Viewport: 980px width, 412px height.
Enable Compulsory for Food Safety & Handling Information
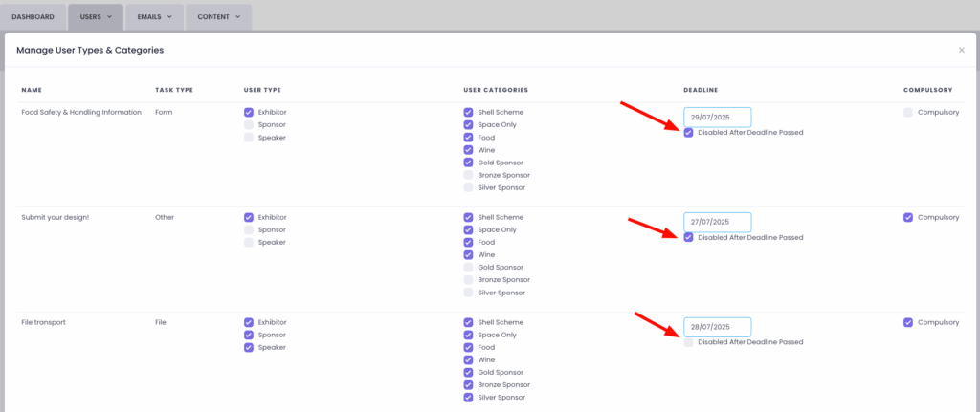(908, 113)
